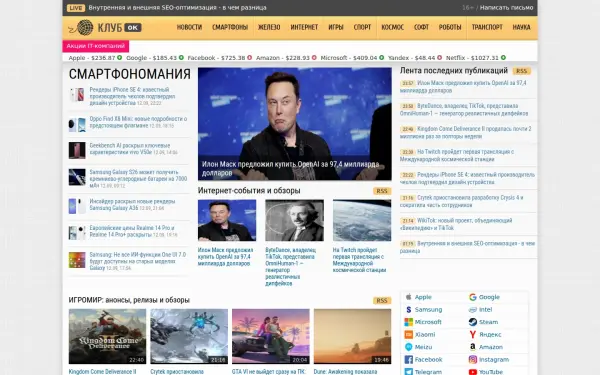Open the ИГРЫ menu section
Image resolution: width=600 pixels, height=375 pixels.
336,28
